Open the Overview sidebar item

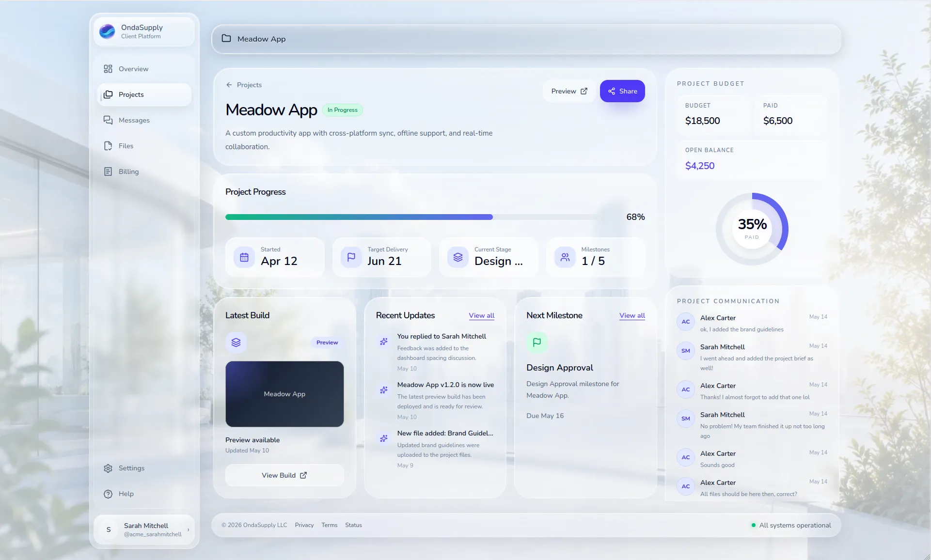[x=145, y=69]
